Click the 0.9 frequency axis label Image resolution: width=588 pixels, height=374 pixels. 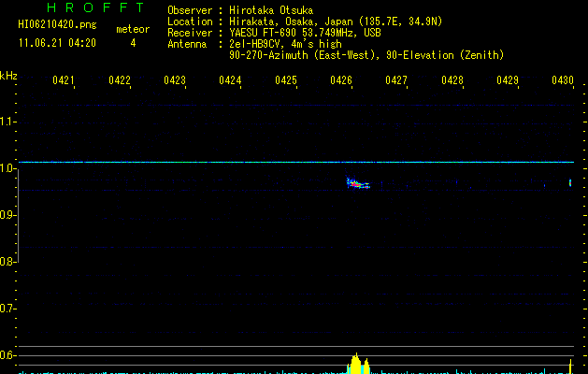7,215
